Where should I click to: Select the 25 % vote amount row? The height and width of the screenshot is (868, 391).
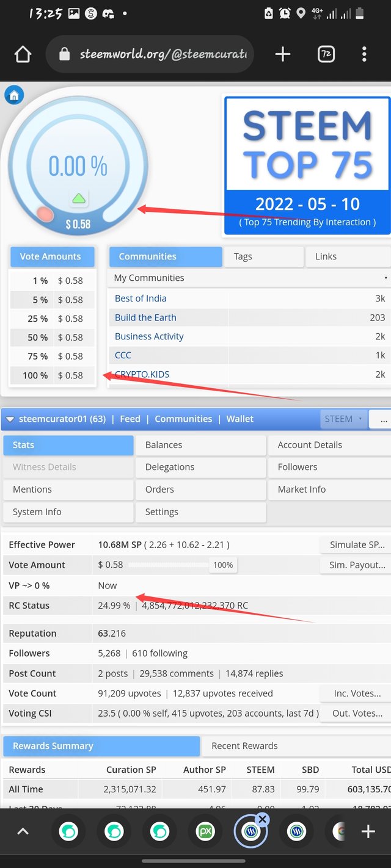pyautogui.click(x=53, y=319)
